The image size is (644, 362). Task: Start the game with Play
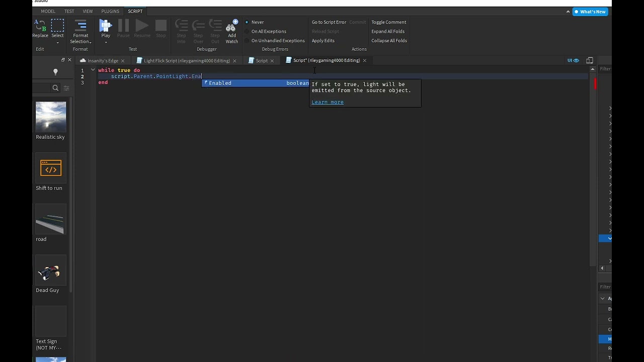click(x=106, y=26)
